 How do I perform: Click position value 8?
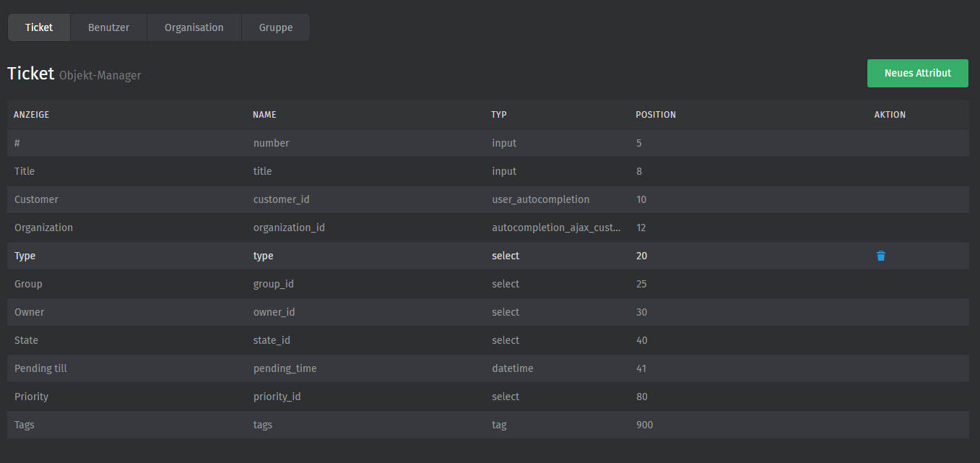(639, 171)
